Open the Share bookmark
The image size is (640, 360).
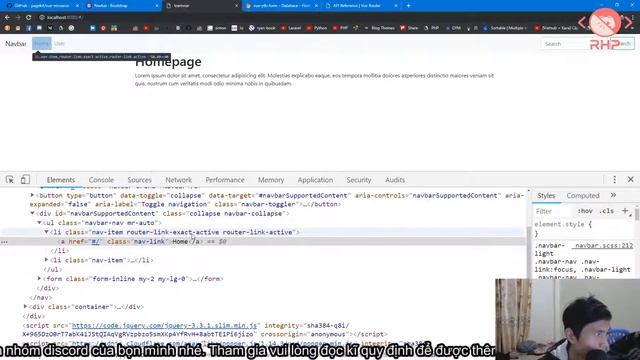[409, 28]
